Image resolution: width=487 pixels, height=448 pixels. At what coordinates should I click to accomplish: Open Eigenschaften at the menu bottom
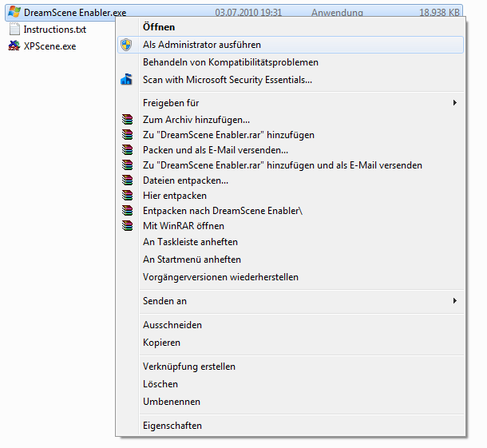pos(172,426)
